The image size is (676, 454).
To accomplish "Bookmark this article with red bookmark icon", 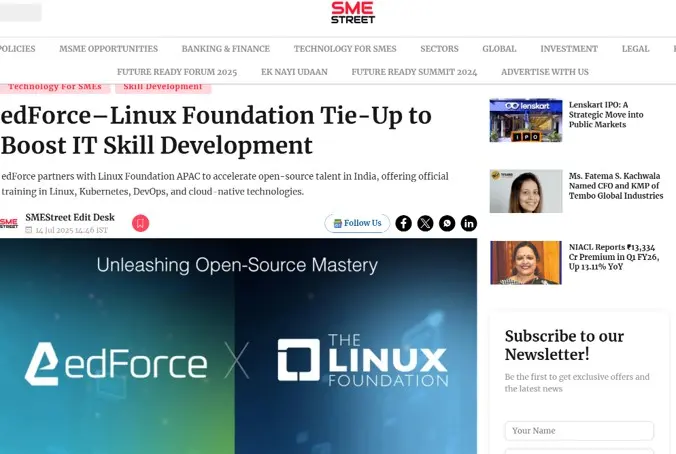I will click(140, 223).
